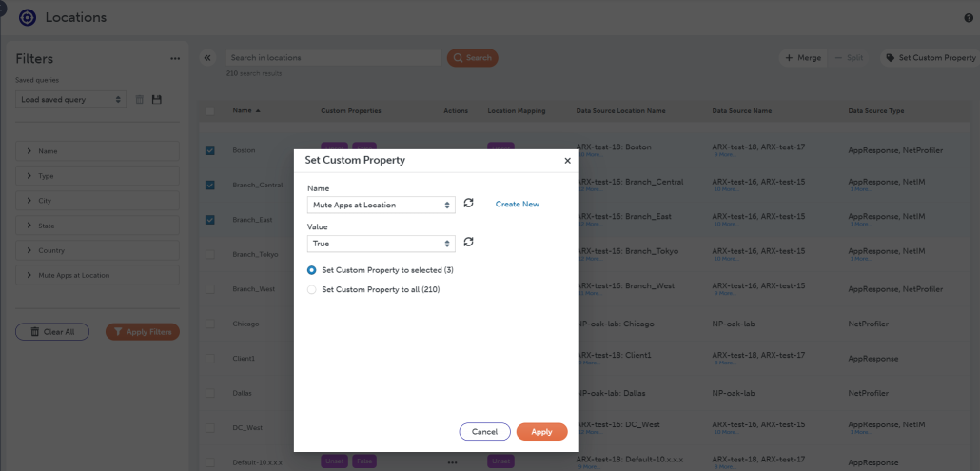The width and height of the screenshot is (980, 471).
Task: Click the Dallas location name
Action: [242, 394]
